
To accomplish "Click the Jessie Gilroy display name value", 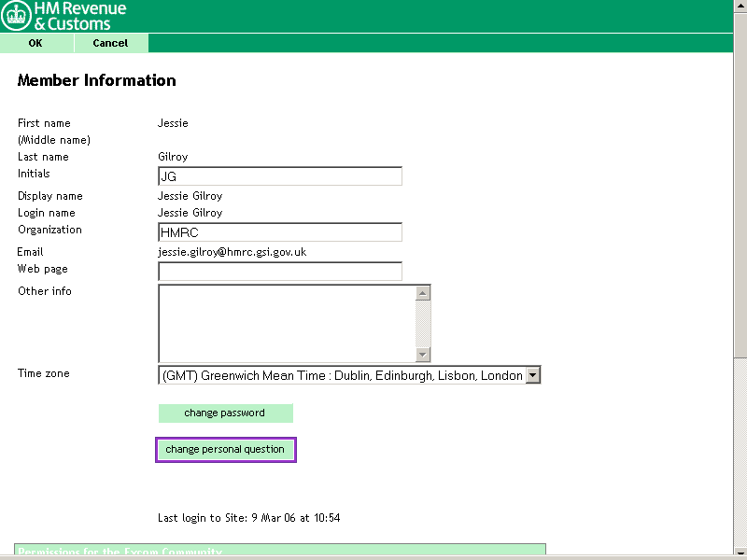I will (190, 196).
